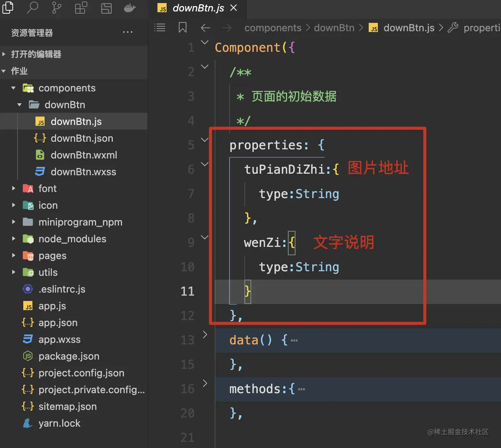Open app.json in the explorer

point(74,323)
